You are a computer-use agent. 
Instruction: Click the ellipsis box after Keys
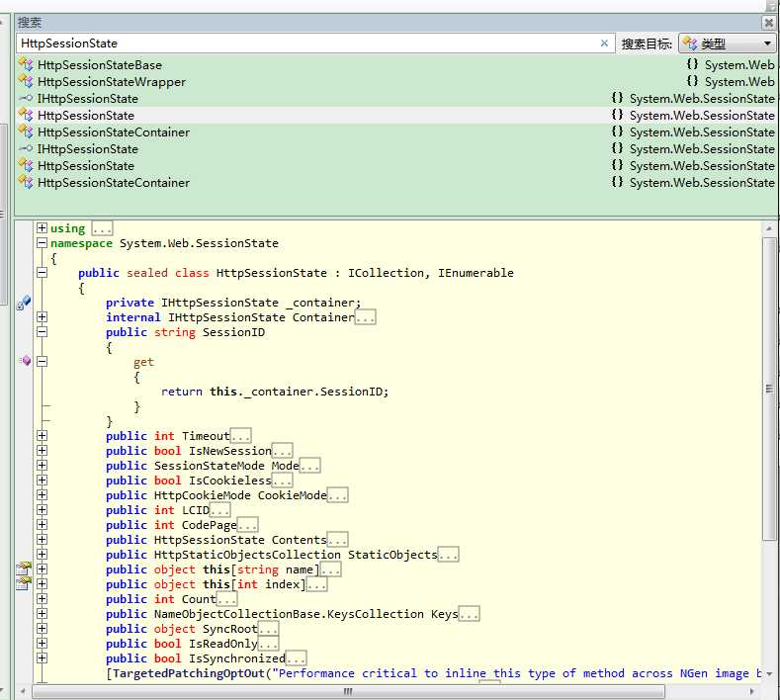(x=470, y=614)
